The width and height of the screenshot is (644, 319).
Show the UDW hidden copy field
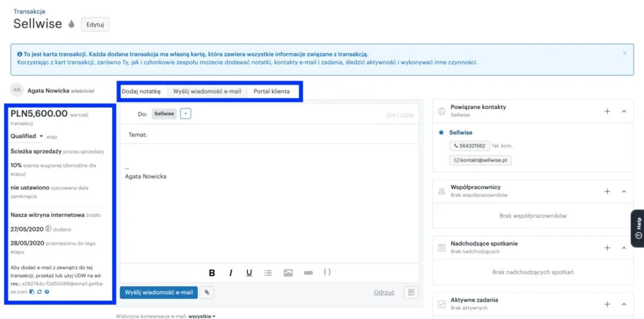[407, 115]
